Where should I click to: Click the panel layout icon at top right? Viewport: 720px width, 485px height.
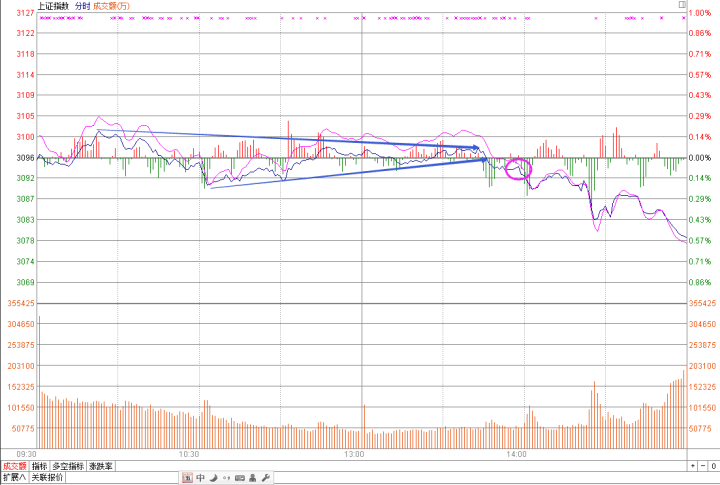coord(680,6)
